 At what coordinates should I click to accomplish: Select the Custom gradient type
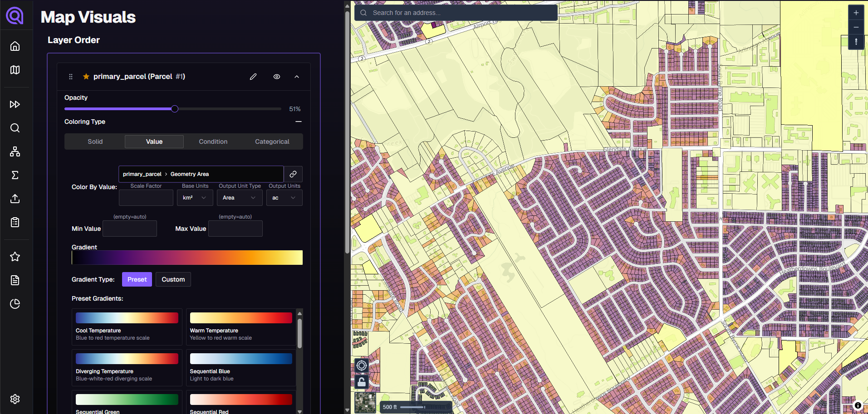(173, 279)
